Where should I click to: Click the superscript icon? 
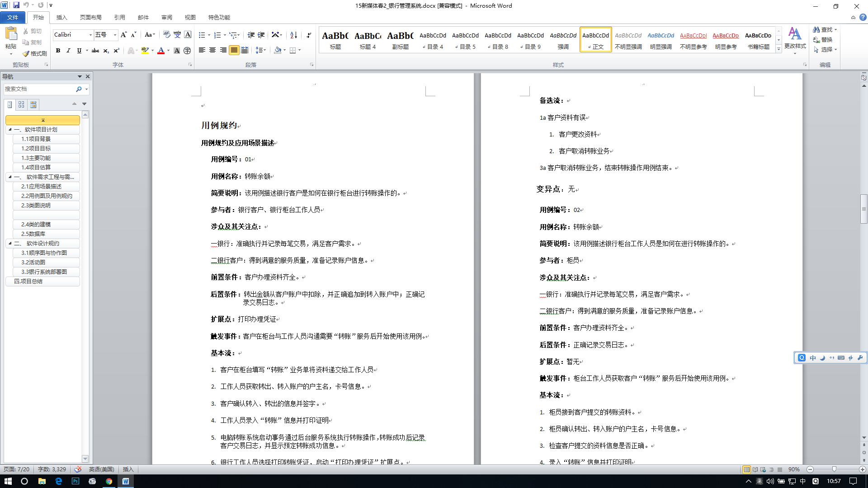coord(116,51)
